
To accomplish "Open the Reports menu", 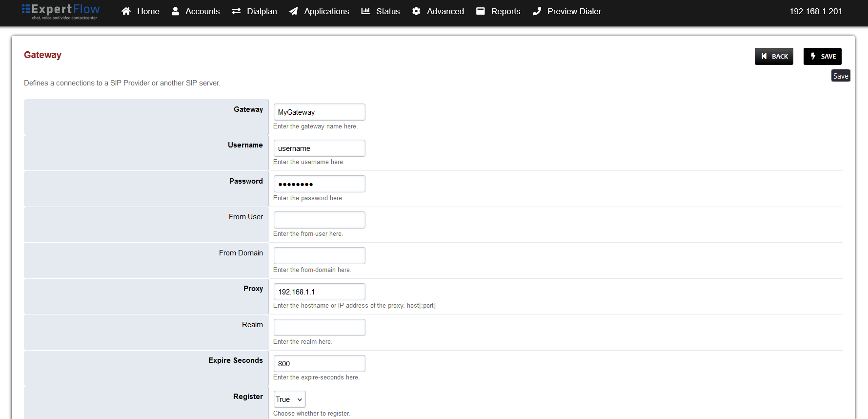I will (x=505, y=11).
